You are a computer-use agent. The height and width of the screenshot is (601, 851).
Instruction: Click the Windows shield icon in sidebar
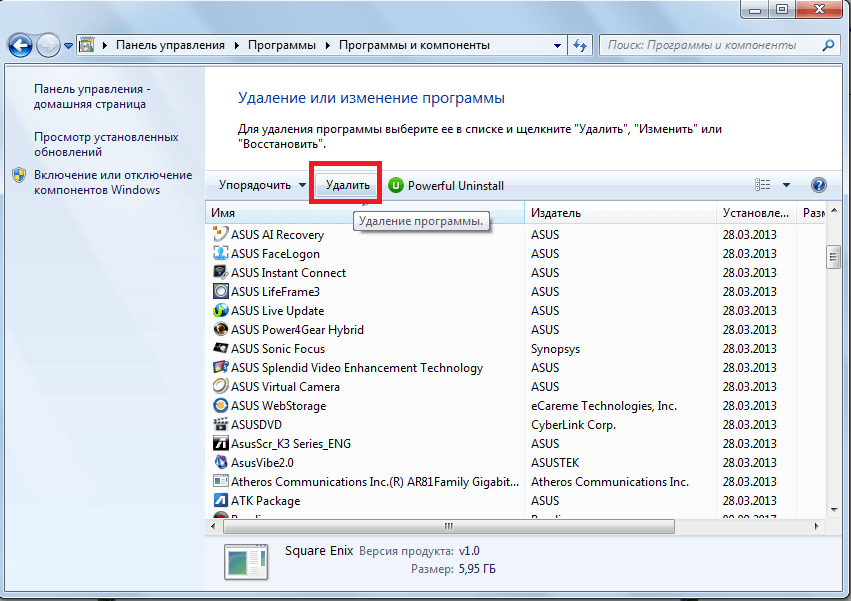19,175
